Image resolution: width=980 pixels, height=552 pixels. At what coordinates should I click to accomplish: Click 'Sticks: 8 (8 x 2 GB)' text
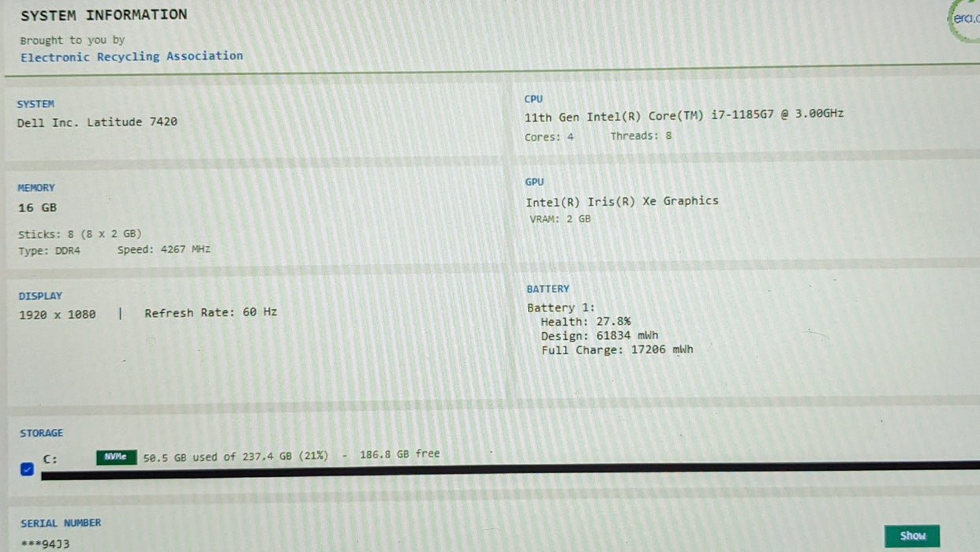click(80, 234)
